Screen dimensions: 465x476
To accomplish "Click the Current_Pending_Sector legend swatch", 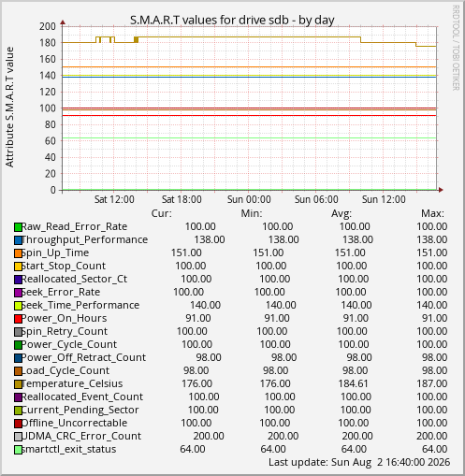I will [x=18, y=411].
